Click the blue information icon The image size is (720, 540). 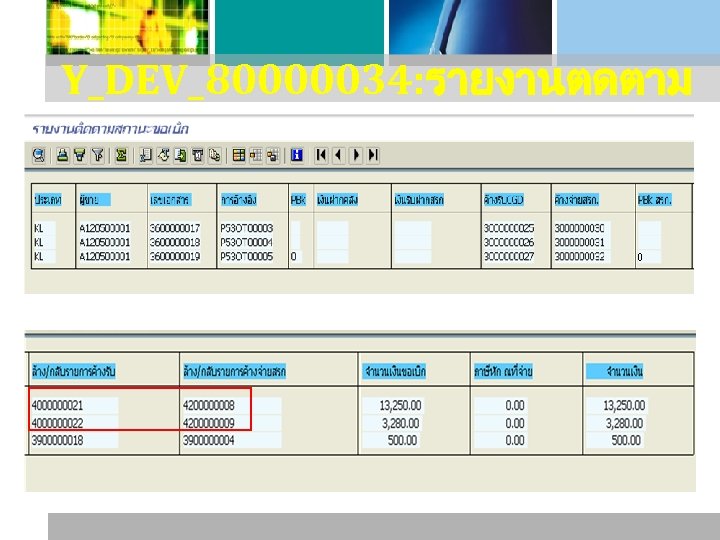(x=297, y=155)
